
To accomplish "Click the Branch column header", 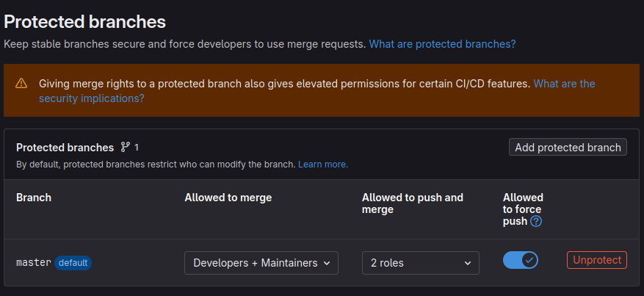I will tap(34, 198).
